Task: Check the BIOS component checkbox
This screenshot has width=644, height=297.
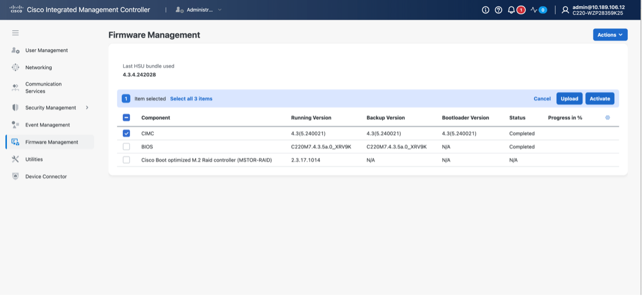Action: point(127,147)
